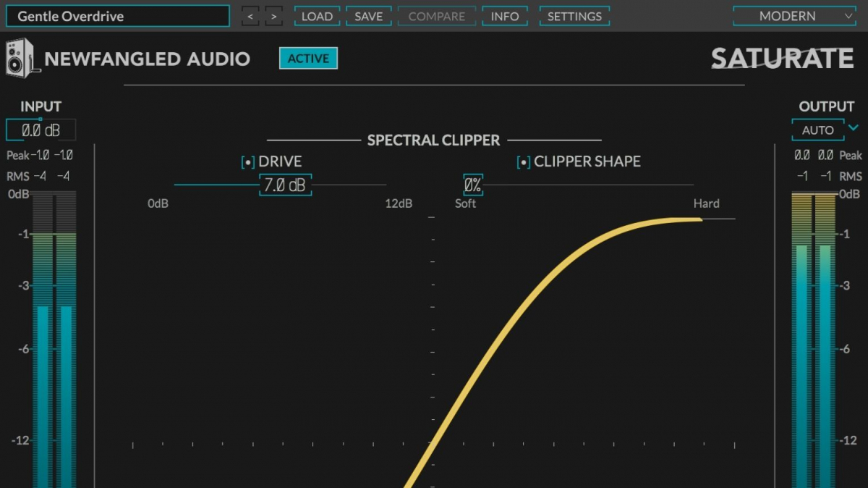The image size is (868, 488).
Task: Click the input level meter
Action: 53,340
